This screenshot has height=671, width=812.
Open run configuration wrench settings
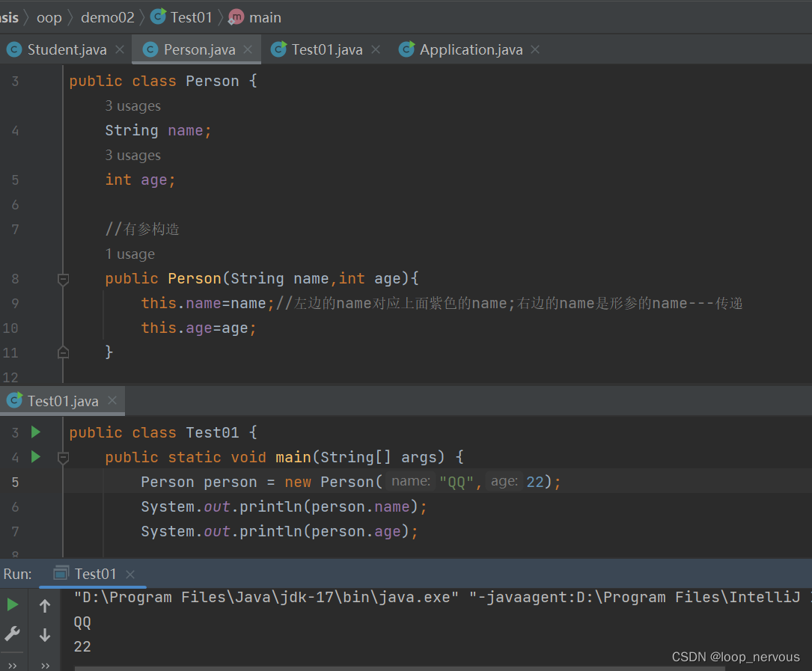[x=12, y=633]
